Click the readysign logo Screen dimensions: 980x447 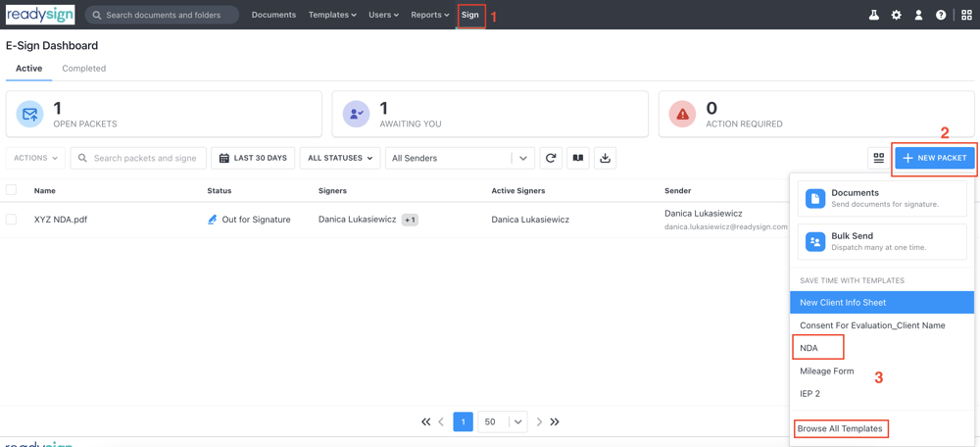(40, 15)
